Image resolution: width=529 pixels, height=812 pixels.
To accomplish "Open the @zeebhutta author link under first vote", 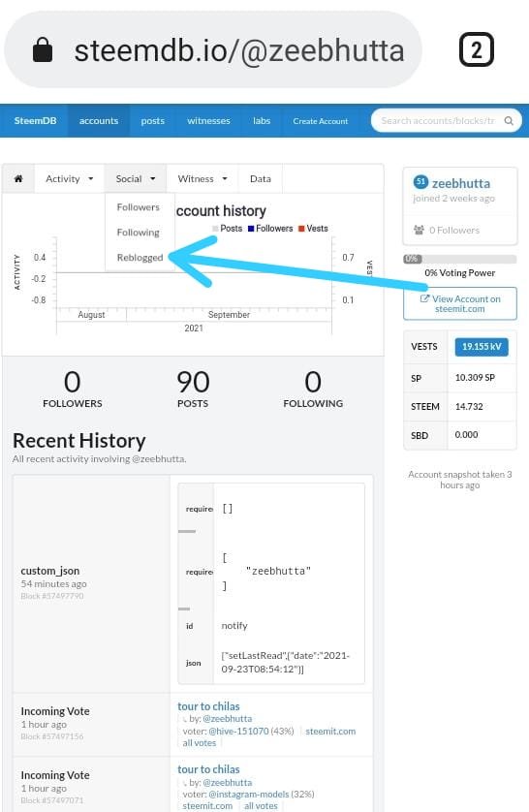I will tap(228, 719).
